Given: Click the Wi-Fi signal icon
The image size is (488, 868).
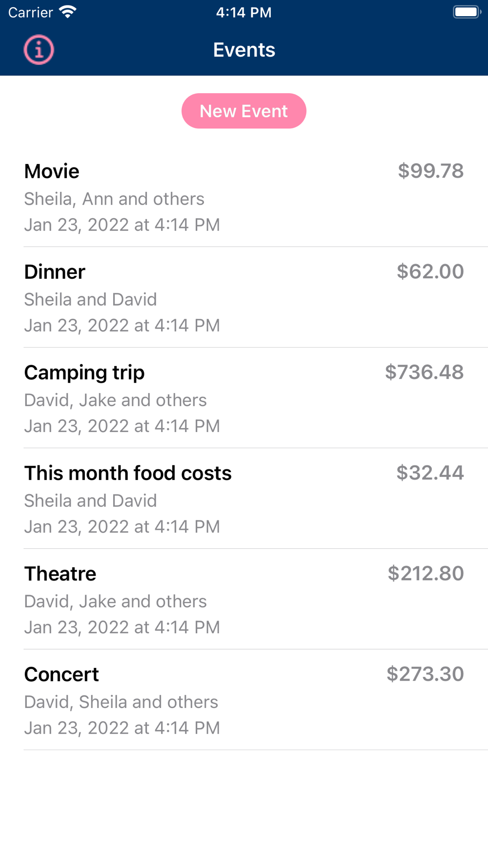Looking at the screenshot, I should [68, 12].
